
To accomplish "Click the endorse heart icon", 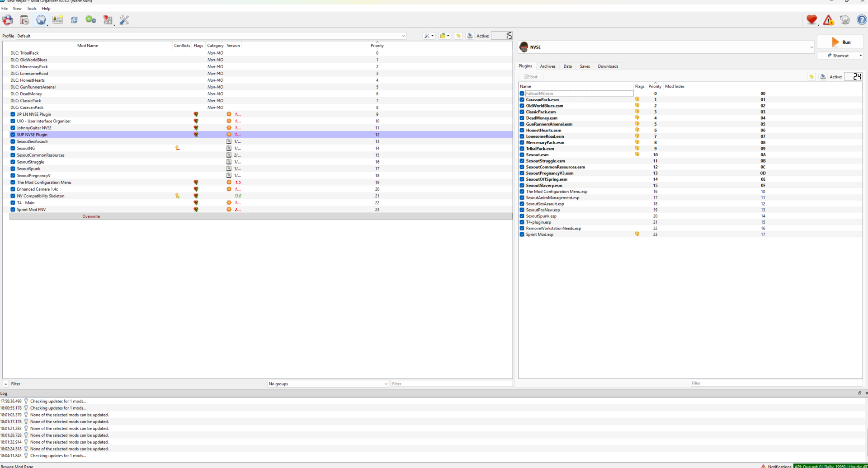I will pos(811,20).
